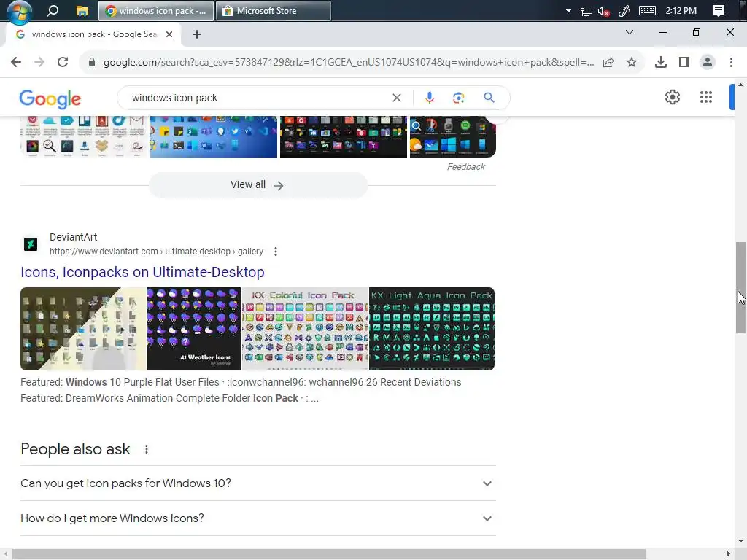The height and width of the screenshot is (560, 747).
Task: Open Chrome three-dot menu
Action: (731, 62)
